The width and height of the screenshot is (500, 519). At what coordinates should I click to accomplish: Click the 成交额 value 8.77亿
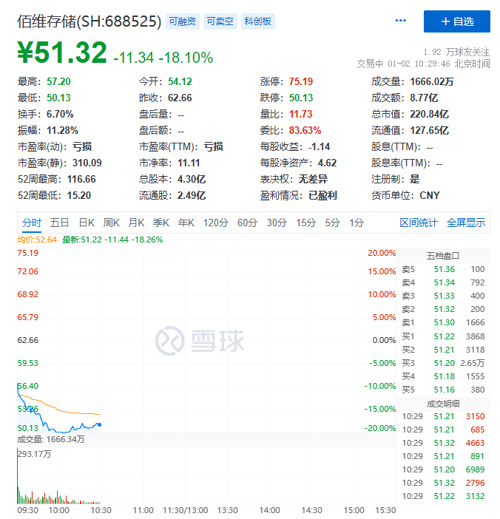pyautogui.click(x=424, y=98)
